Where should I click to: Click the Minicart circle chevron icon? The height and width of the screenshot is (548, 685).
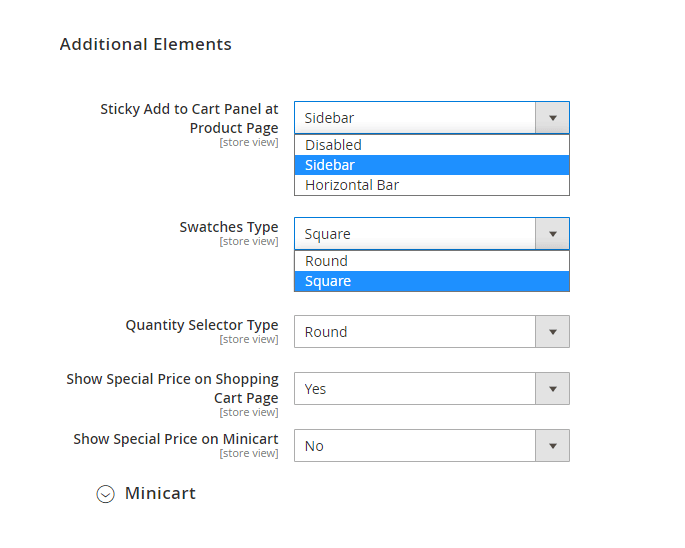(x=105, y=494)
